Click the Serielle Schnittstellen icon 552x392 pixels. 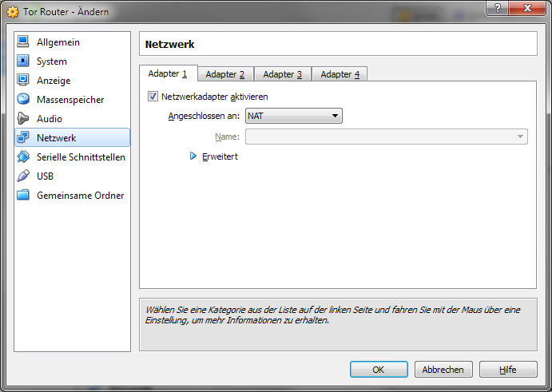23,157
